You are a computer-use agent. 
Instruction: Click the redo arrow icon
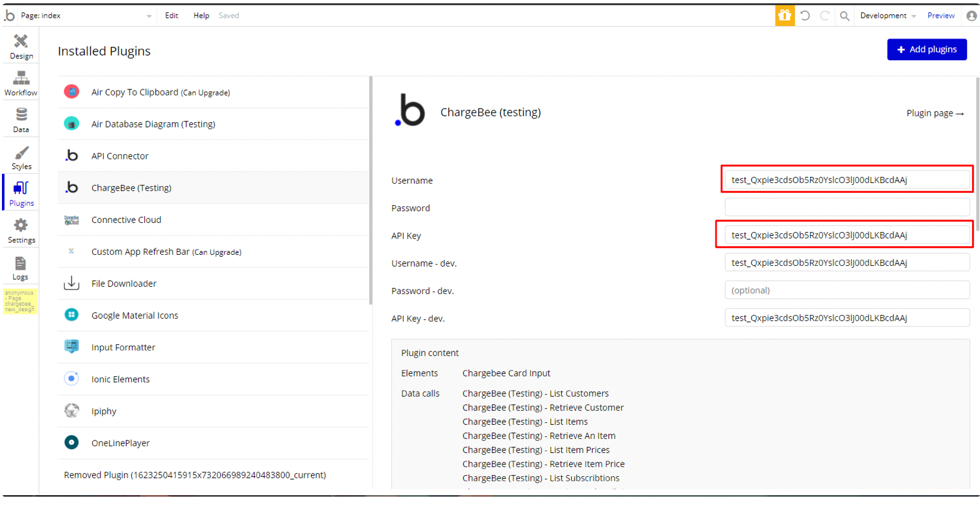[825, 16]
